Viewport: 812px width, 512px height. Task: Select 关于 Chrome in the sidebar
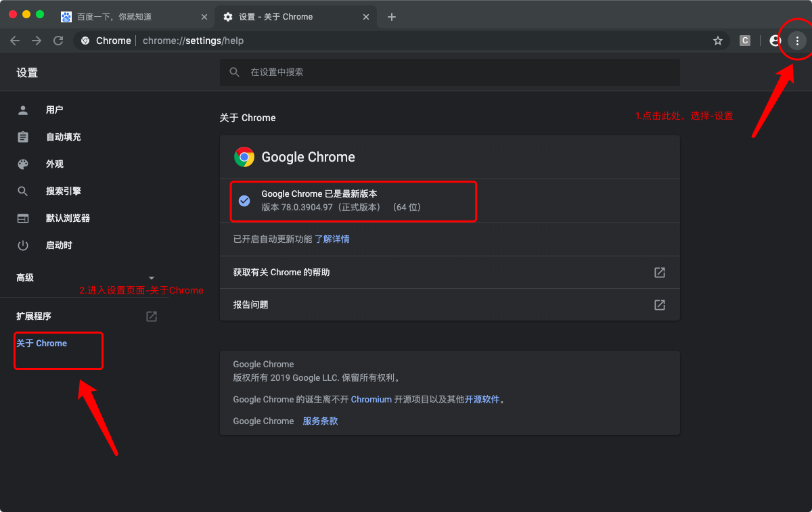tap(42, 344)
